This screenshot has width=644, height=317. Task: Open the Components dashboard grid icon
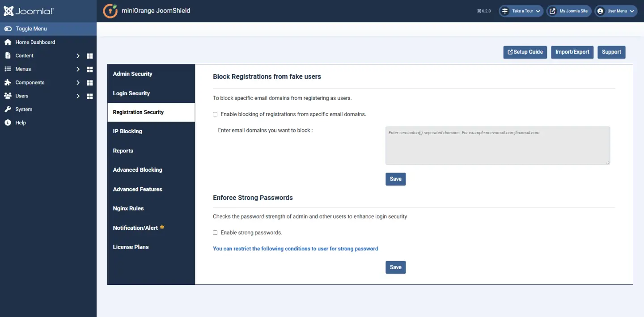[90, 83]
